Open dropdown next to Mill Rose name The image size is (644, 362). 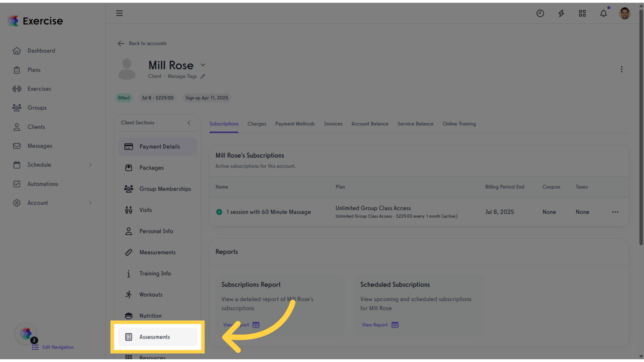tap(203, 65)
